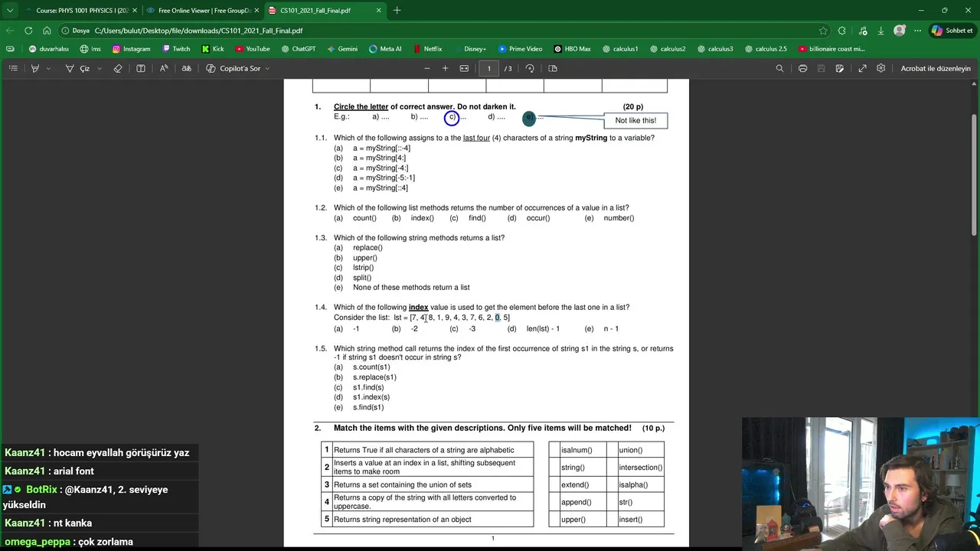Click answer text a = myString[-4:]

[381, 168]
